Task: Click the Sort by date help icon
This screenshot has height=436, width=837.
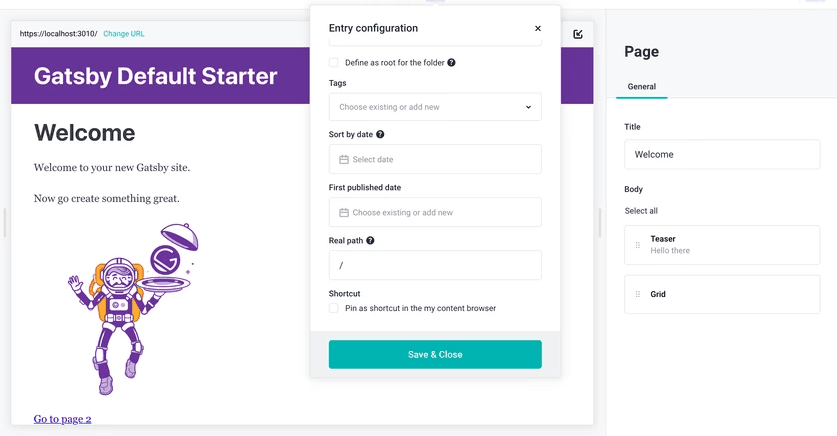Action: tap(380, 134)
